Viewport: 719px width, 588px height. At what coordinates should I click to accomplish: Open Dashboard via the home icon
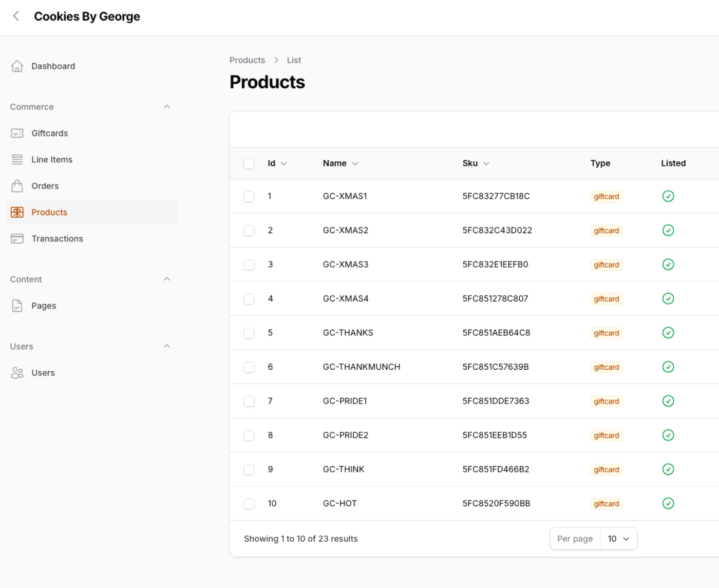pyautogui.click(x=17, y=66)
